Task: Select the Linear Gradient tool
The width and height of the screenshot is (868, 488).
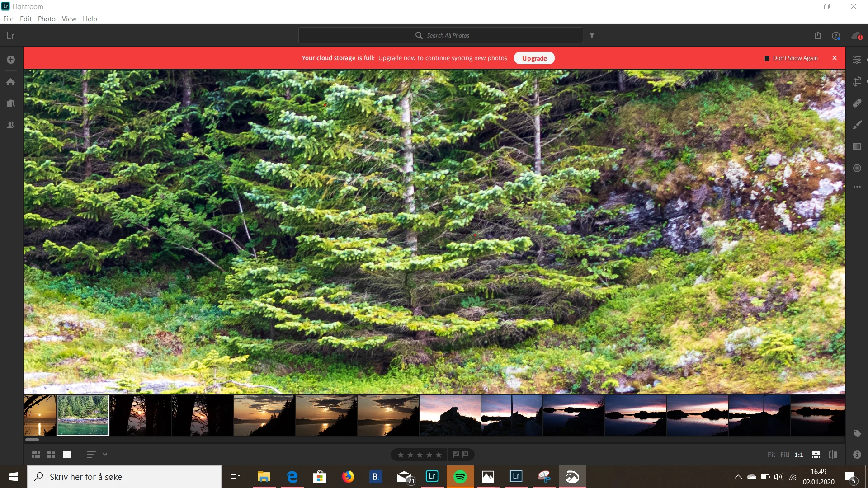Action: tap(857, 146)
